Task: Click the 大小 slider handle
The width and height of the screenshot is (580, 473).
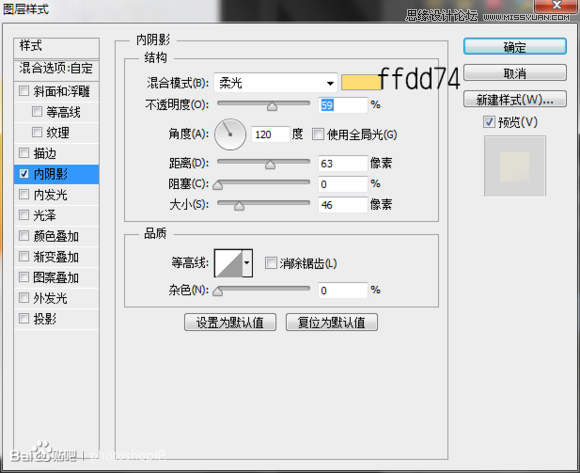Action: click(239, 206)
